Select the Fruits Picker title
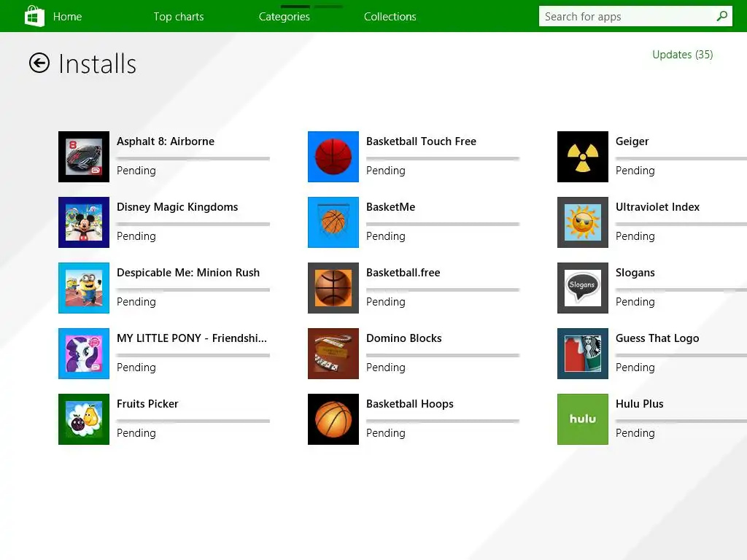 pyautogui.click(x=147, y=404)
